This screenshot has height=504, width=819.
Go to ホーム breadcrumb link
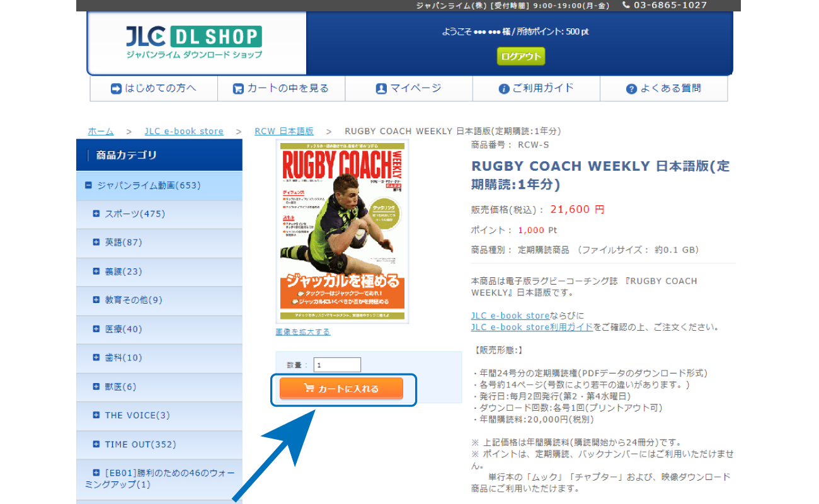tap(101, 131)
